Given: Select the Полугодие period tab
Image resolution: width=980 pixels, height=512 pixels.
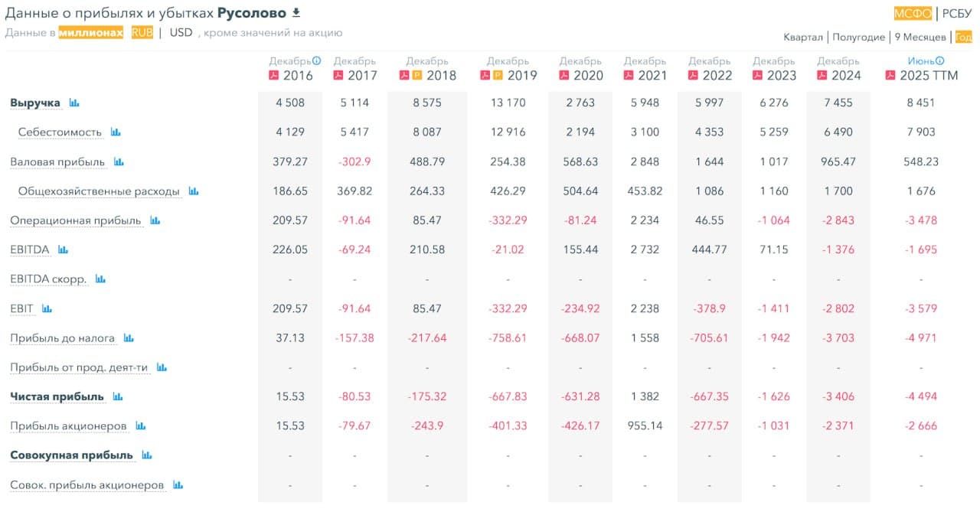Looking at the screenshot, I should click(858, 37).
